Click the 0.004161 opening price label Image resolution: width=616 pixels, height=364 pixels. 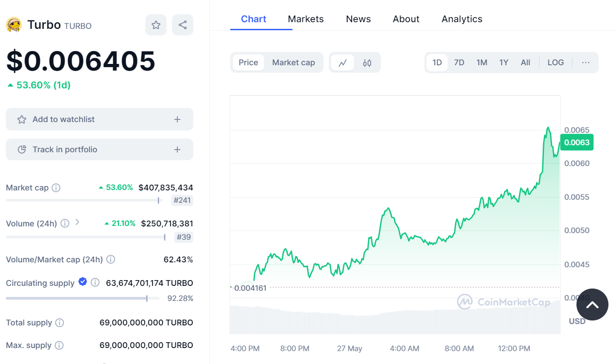coord(250,288)
